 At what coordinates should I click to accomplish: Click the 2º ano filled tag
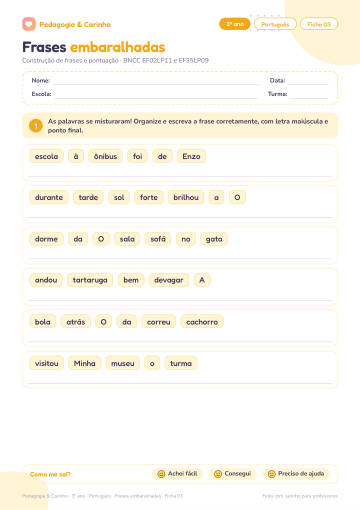pyautogui.click(x=235, y=24)
